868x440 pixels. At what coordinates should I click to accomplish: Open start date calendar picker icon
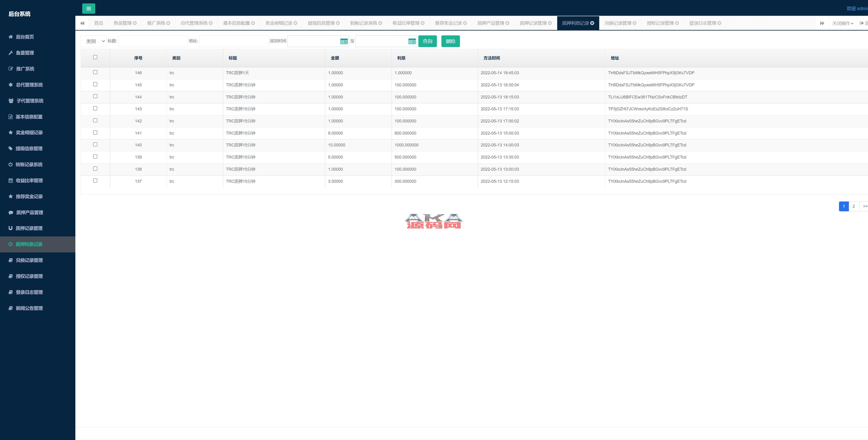coord(344,42)
